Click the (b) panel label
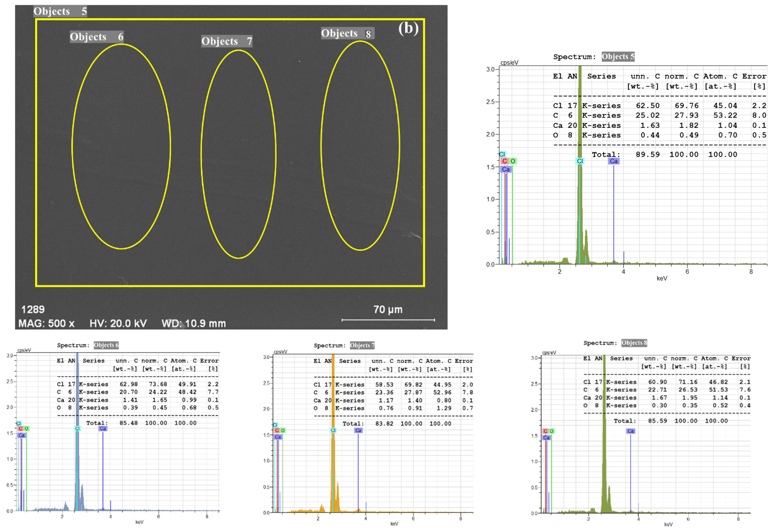This screenshot has height=532, width=775. coord(408,28)
